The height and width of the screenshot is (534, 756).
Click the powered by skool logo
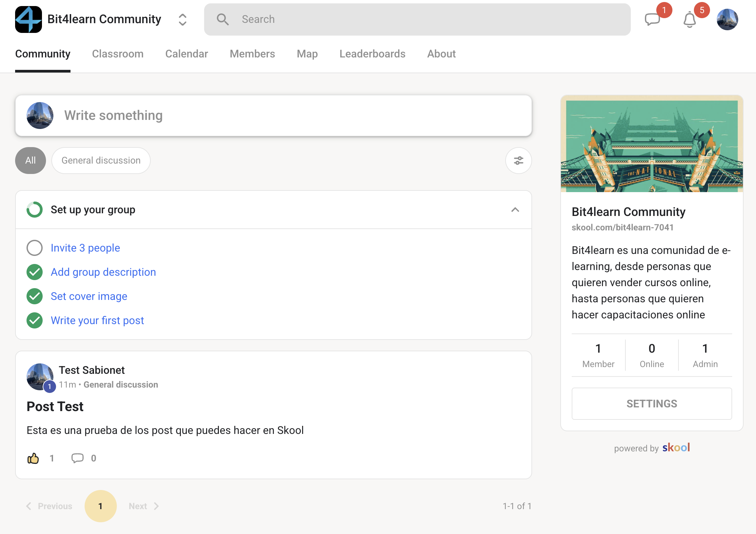point(676,448)
